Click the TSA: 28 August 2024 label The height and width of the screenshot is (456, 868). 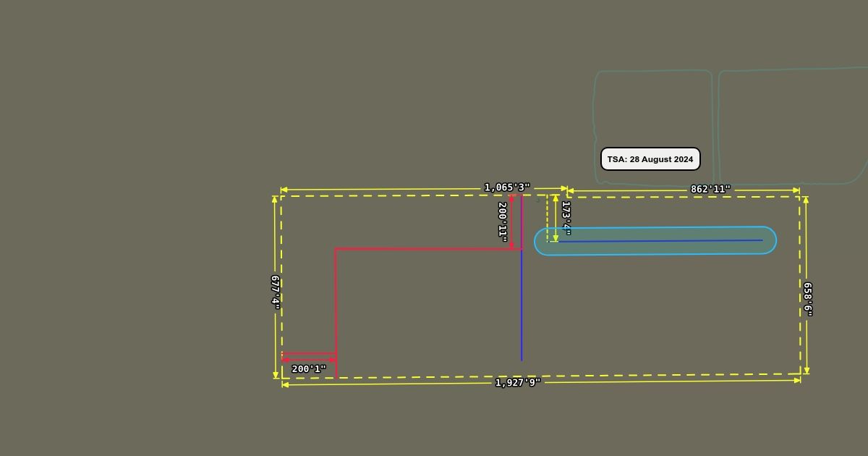pyautogui.click(x=650, y=159)
